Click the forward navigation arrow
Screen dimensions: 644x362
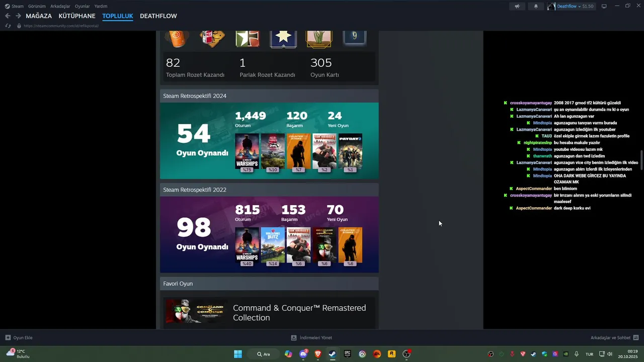pos(18,16)
